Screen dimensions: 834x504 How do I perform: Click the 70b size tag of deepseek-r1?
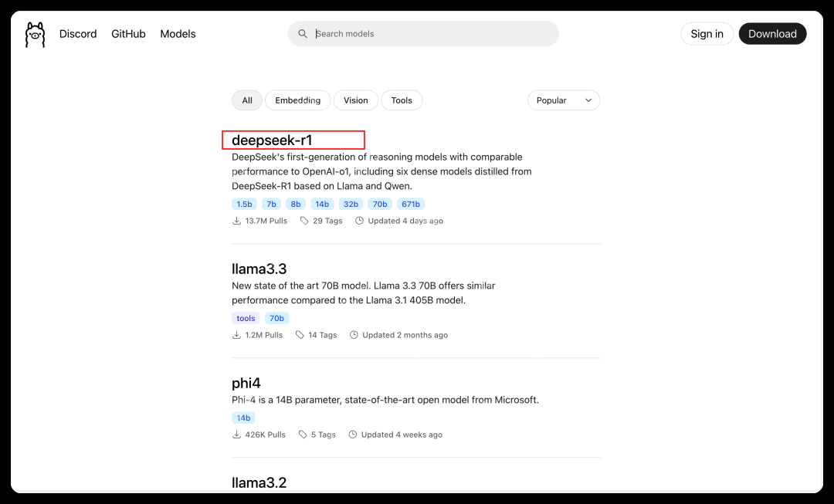[x=380, y=205]
